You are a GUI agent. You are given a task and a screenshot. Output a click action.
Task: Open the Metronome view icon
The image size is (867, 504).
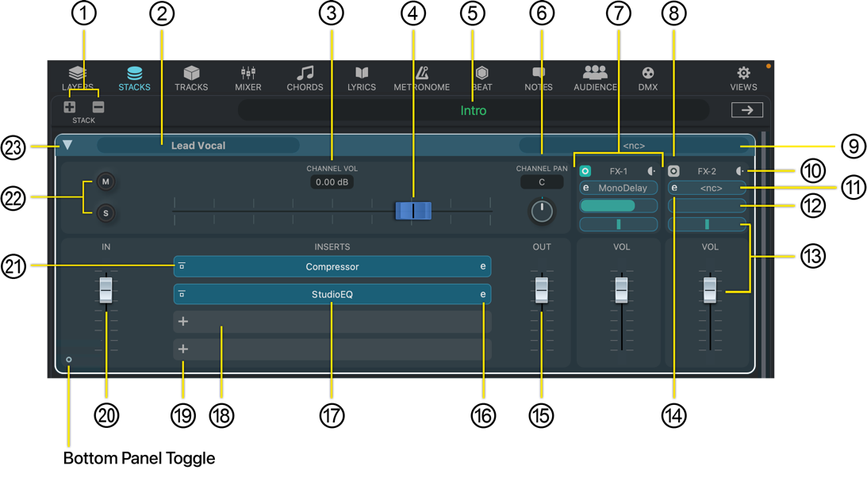pyautogui.click(x=422, y=78)
